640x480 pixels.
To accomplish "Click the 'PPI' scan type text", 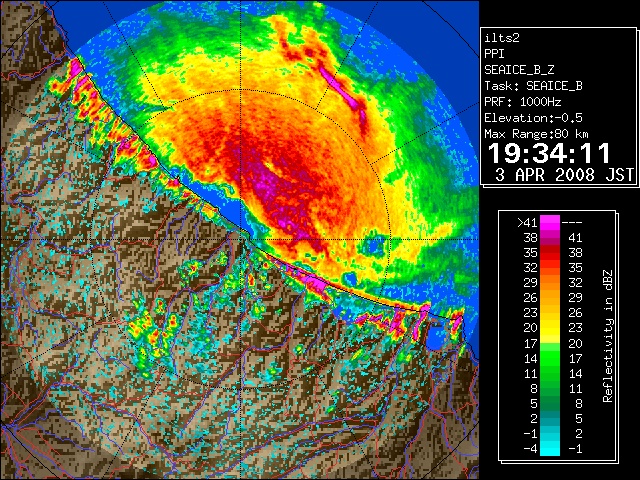I will tap(494, 54).
